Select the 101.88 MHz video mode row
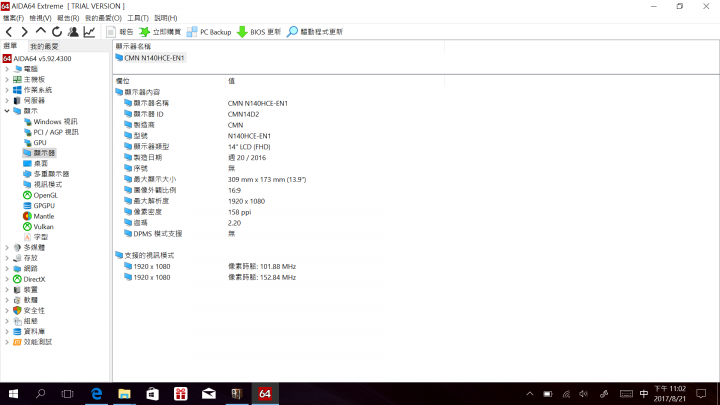Viewport: 720px width, 405px height. (262, 266)
